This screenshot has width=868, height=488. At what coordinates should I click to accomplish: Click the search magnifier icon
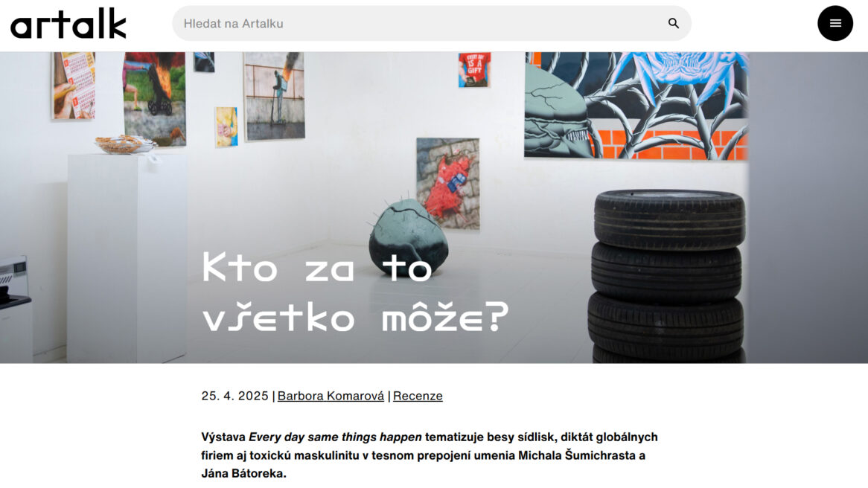673,23
